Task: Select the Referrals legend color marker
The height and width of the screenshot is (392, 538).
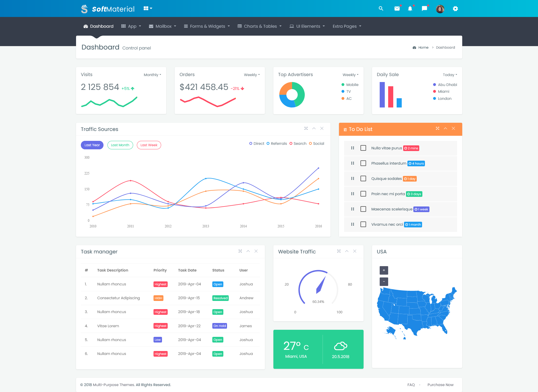Action: coord(268,143)
